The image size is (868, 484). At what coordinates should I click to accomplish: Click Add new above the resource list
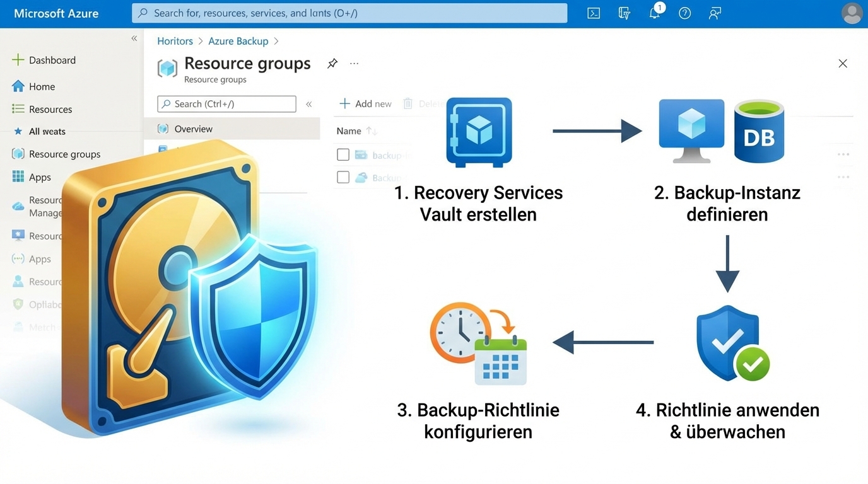(x=365, y=103)
